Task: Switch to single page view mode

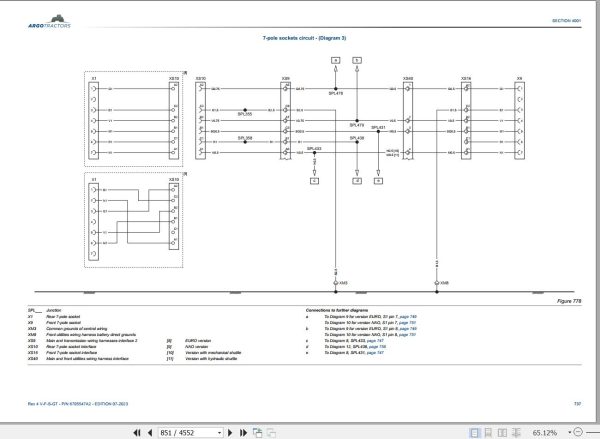Action: coord(474,432)
